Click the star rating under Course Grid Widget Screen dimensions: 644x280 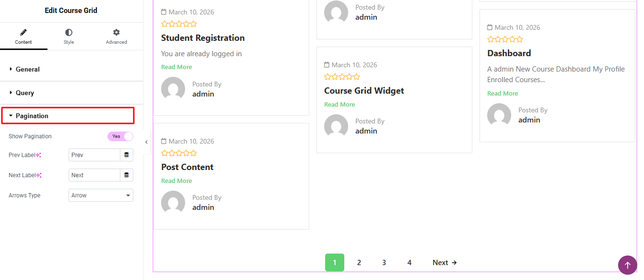coord(342,77)
